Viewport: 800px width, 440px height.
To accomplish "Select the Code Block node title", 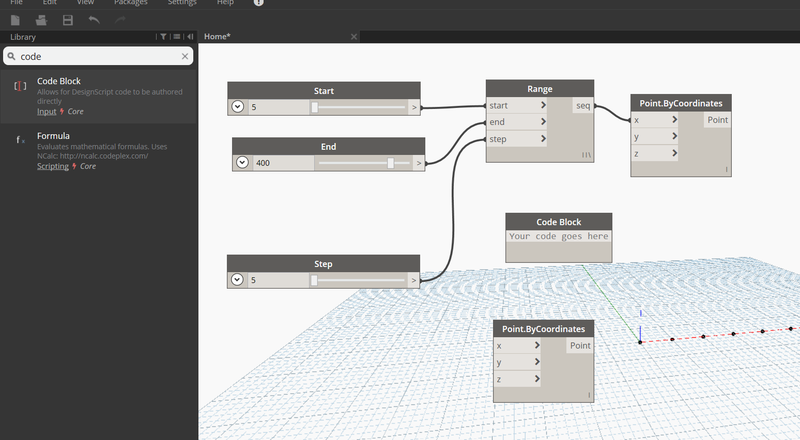I will pos(559,222).
